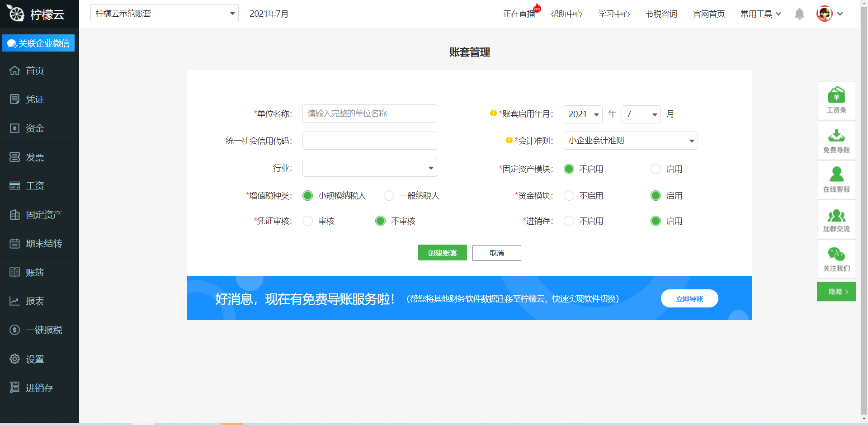868x425 pixels.
Task: Click the 取消 button
Action: 497,253
